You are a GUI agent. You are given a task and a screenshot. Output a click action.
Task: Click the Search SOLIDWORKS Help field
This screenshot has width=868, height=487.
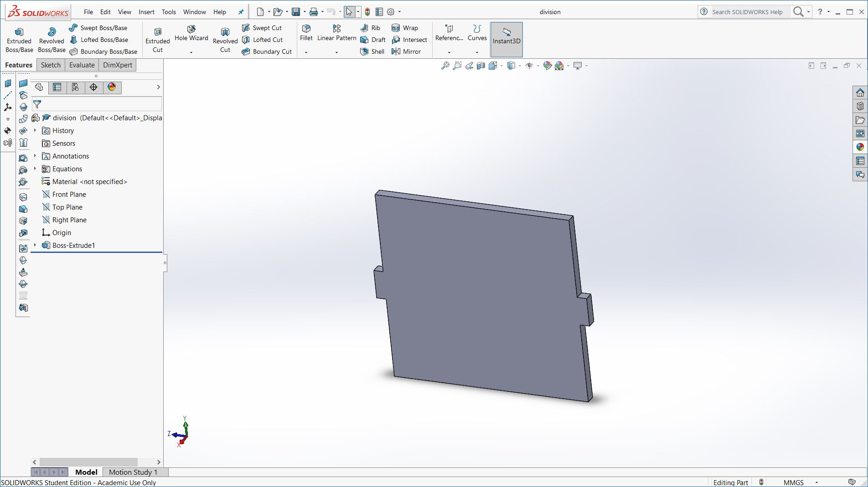(x=747, y=12)
